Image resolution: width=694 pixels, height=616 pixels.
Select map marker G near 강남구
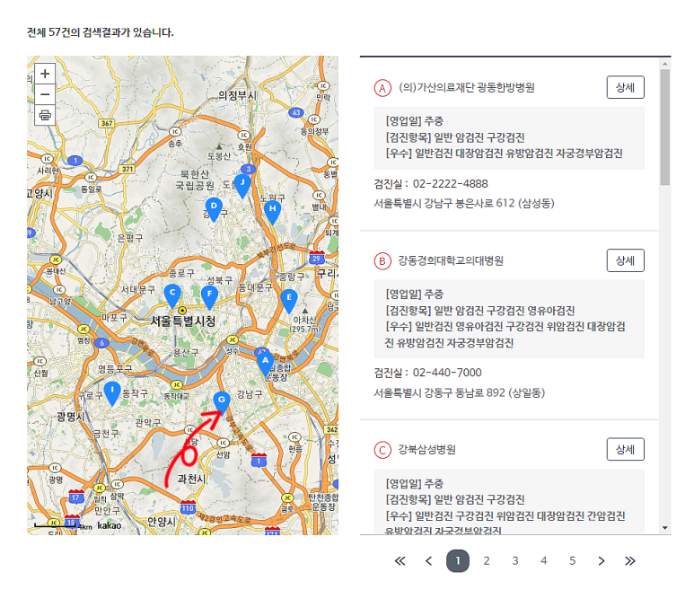[x=221, y=403]
